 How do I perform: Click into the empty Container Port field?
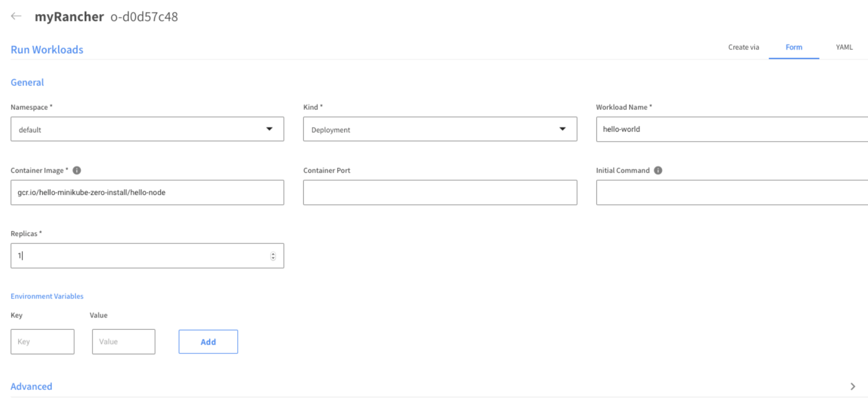(x=440, y=193)
